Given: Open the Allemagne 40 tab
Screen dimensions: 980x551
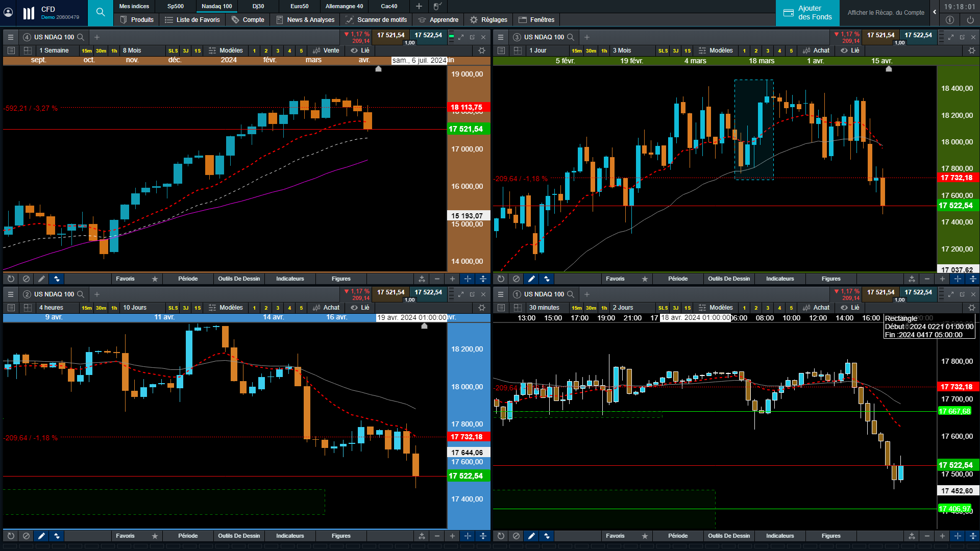Looking at the screenshot, I should 344,6.
